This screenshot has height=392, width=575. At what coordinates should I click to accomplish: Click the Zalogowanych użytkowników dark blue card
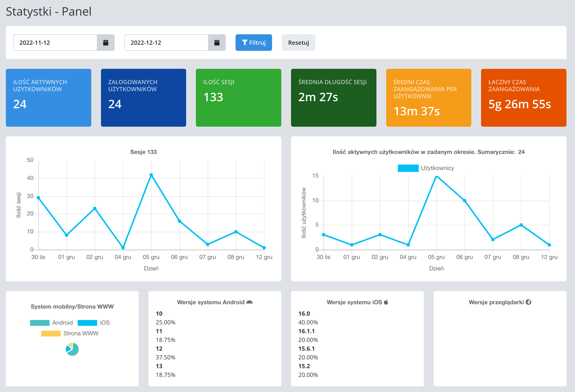point(143,98)
